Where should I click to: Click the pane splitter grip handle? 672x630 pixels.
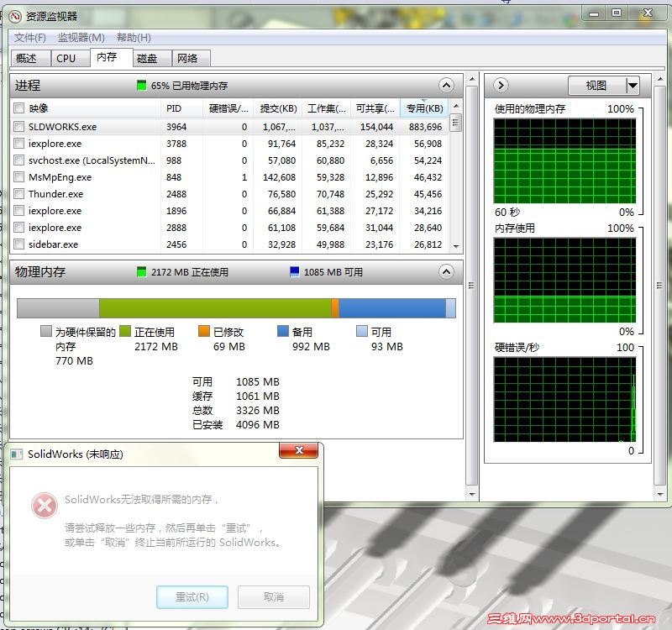tap(472, 286)
